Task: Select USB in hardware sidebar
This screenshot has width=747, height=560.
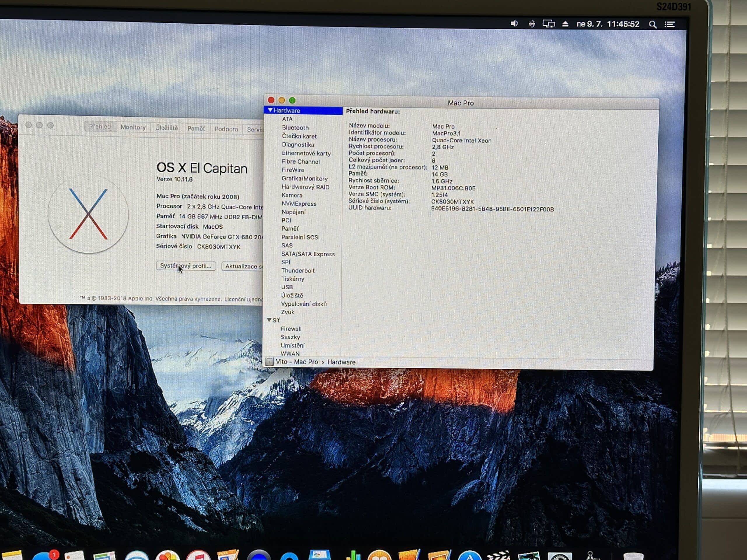Action: [287, 287]
